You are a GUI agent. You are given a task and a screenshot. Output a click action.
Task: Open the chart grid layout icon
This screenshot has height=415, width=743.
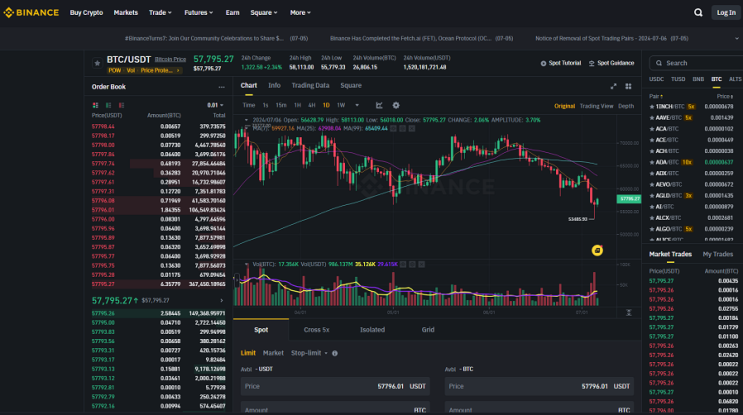(x=628, y=86)
